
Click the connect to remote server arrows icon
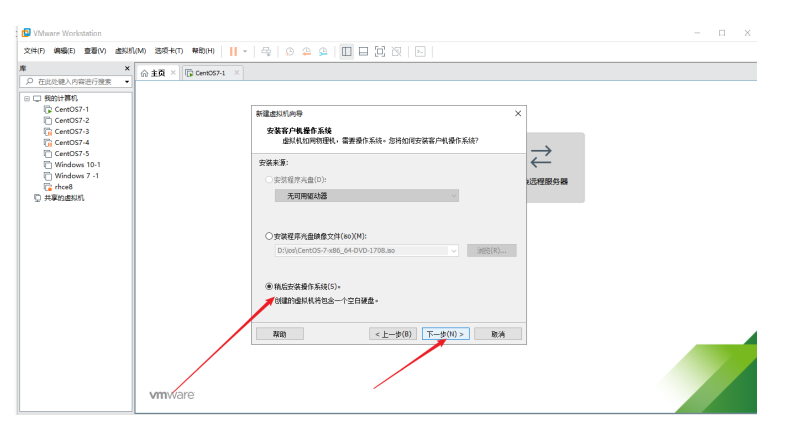[x=541, y=157]
